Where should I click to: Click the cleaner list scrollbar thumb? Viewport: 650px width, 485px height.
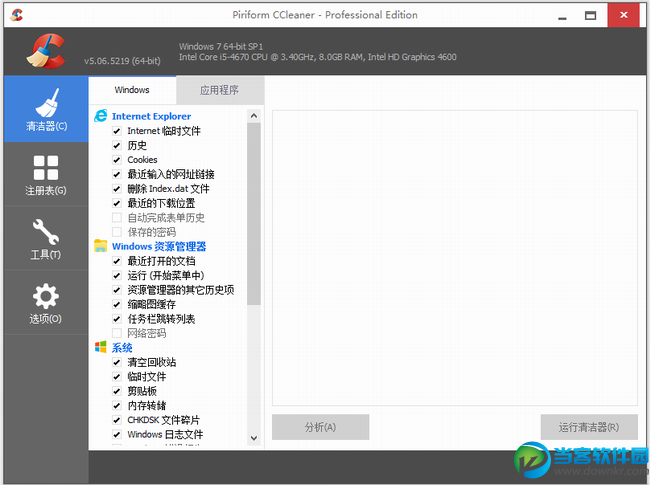pyautogui.click(x=254, y=214)
